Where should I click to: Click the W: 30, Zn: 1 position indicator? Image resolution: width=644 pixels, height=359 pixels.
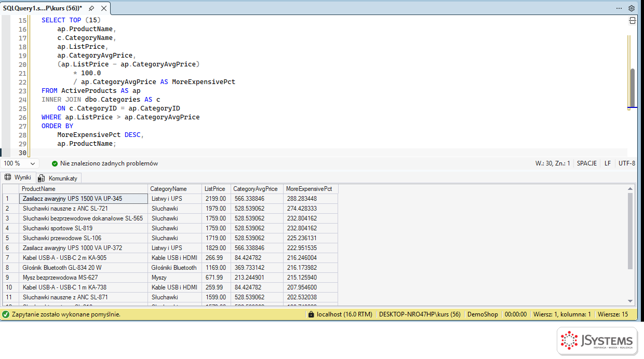click(553, 163)
